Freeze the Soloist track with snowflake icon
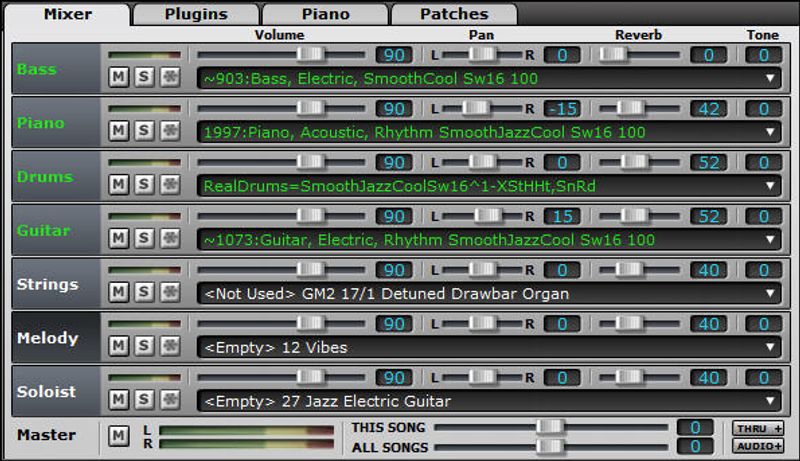Viewport: 800px width, 461px height. (170, 400)
